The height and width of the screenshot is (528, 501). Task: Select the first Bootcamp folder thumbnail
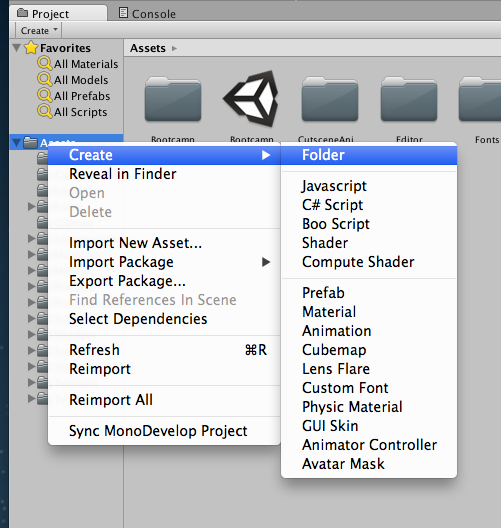point(173,99)
